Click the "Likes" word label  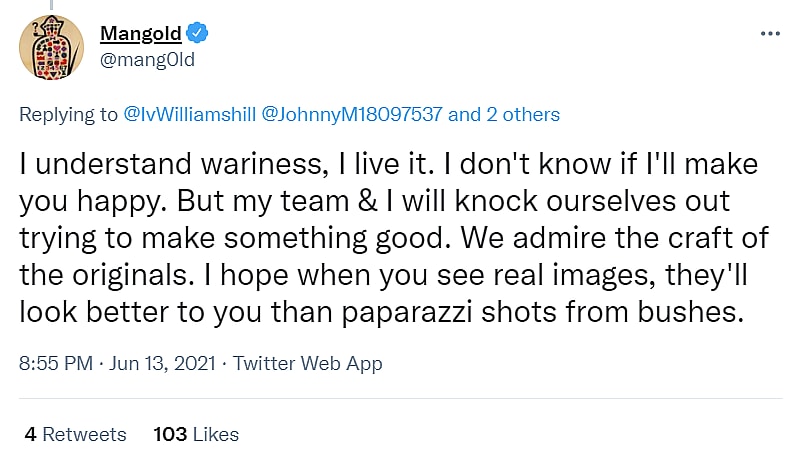point(216,434)
